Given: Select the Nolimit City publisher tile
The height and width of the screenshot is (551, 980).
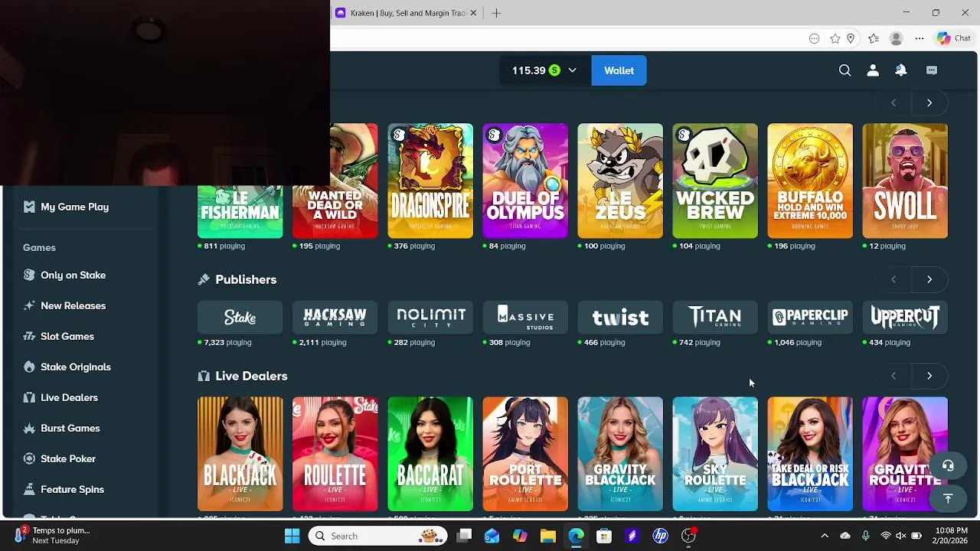Looking at the screenshot, I should (x=430, y=317).
